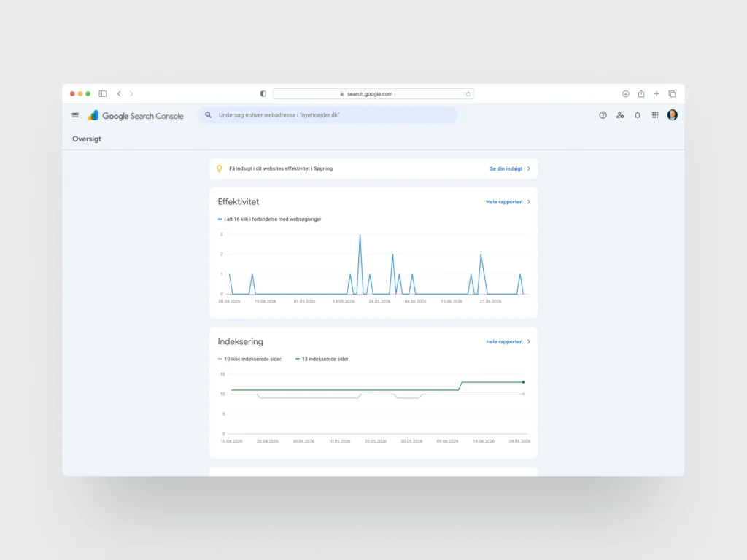Click the 08.04.2026 axis label
This screenshot has height=560, width=747.
(x=229, y=301)
